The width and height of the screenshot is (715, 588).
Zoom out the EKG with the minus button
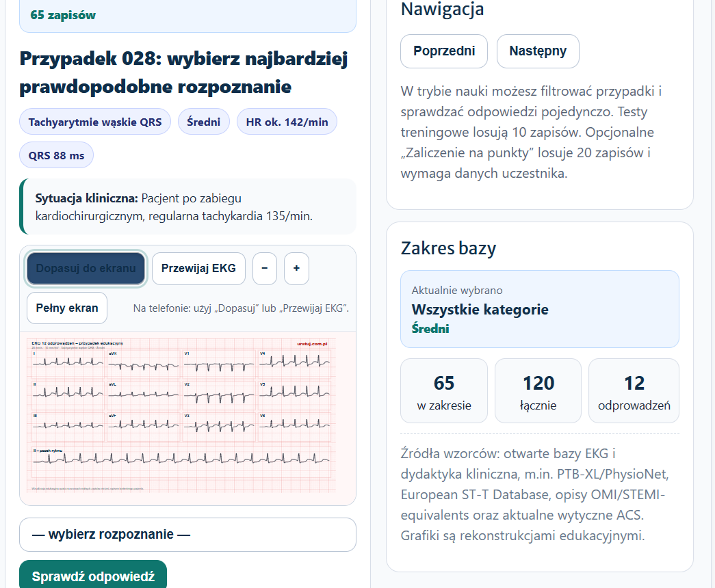tap(265, 269)
